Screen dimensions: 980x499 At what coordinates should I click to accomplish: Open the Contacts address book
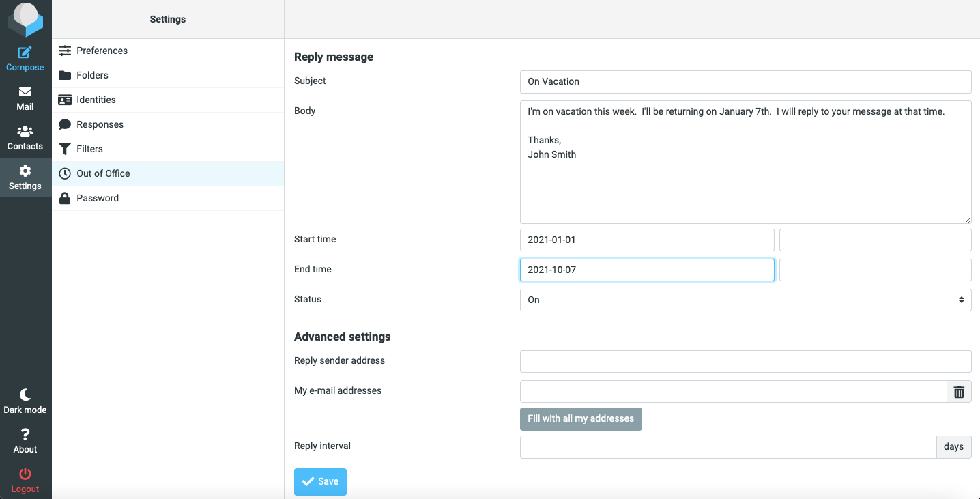[x=25, y=137]
